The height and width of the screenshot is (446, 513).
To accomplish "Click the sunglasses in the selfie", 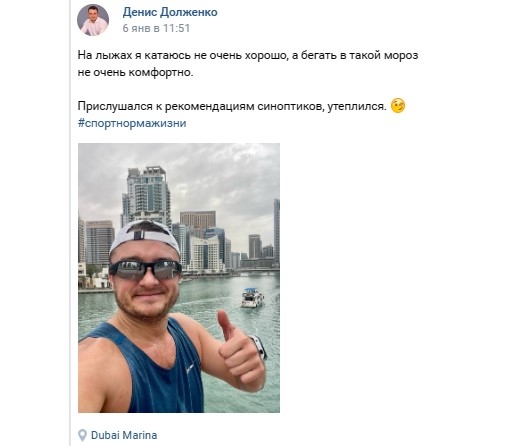I will [x=145, y=269].
